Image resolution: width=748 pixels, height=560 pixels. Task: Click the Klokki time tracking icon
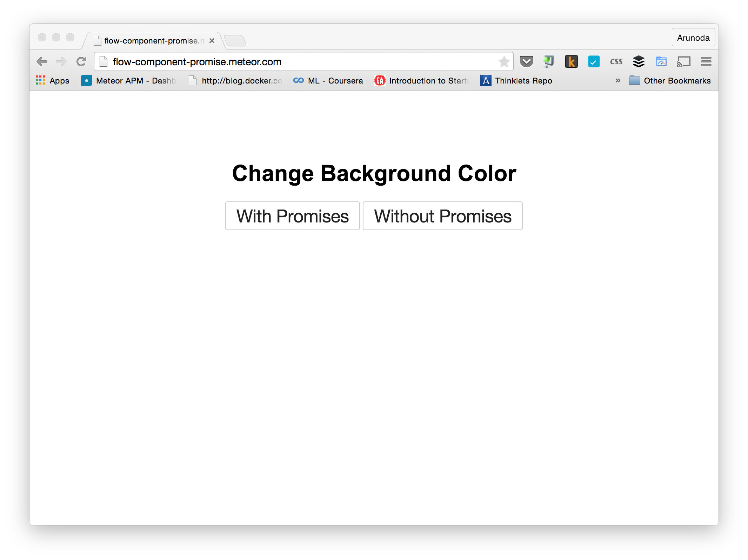pyautogui.click(x=570, y=61)
